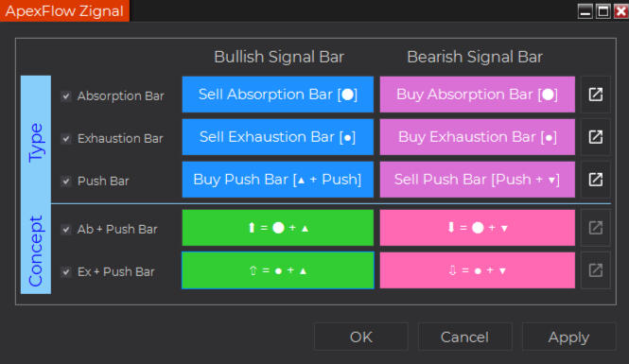The image size is (629, 364).
Task: Choose the Sell Push Bar purple swatch
Action: 478,180
